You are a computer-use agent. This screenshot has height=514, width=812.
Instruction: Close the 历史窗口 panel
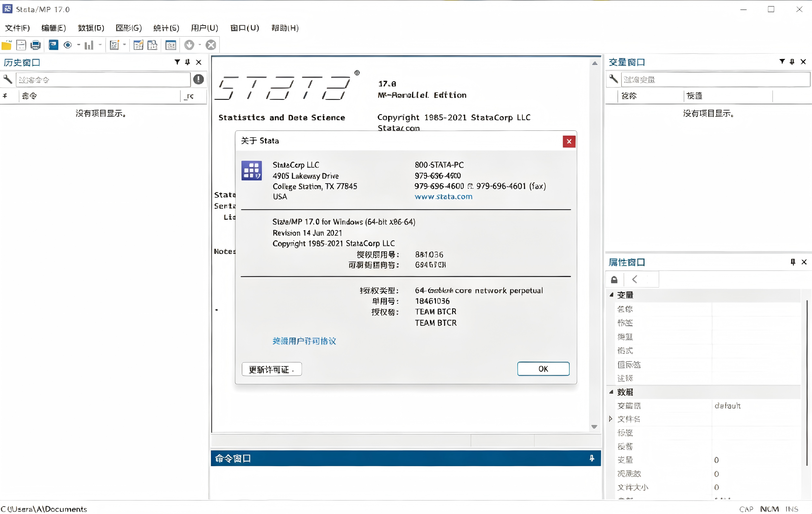pyautogui.click(x=199, y=62)
